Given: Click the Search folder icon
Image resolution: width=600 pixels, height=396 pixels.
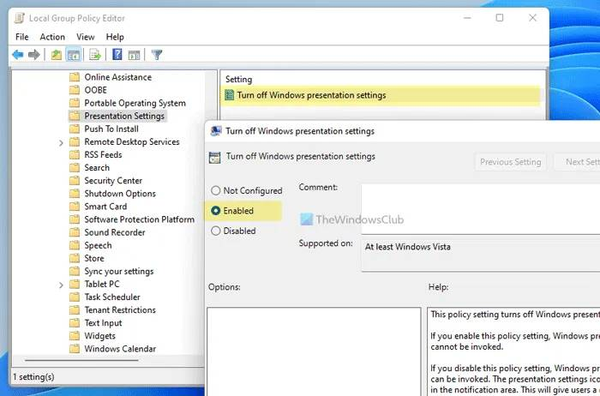Looking at the screenshot, I should click(75, 168).
